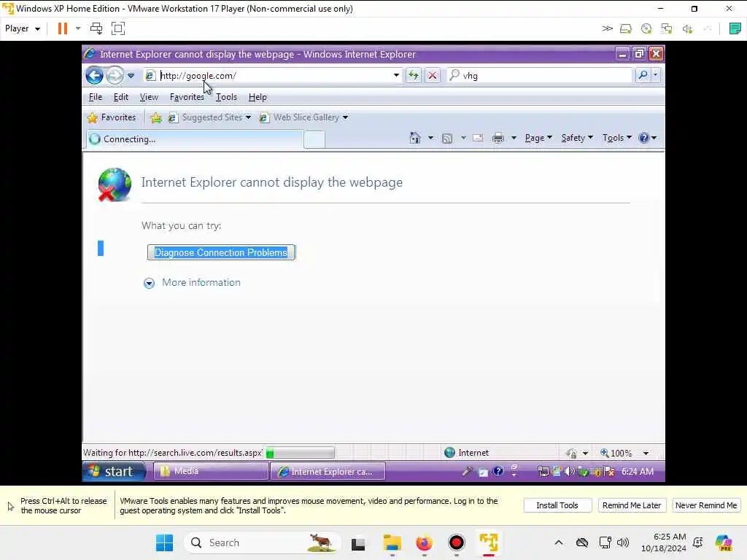Click VMware CD/DVD drive device icon
The image size is (747, 560).
click(x=646, y=29)
